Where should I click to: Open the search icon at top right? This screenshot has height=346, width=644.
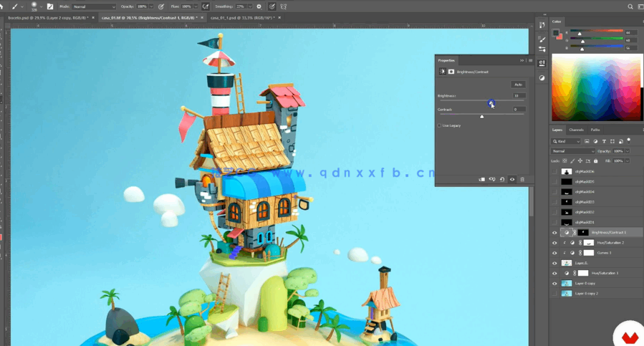click(630, 6)
